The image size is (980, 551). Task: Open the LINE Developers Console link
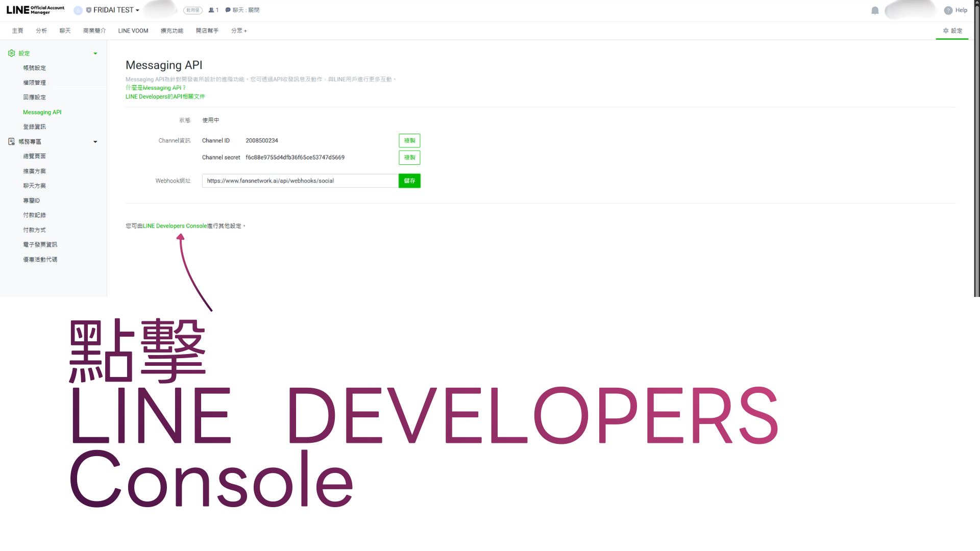[174, 226]
